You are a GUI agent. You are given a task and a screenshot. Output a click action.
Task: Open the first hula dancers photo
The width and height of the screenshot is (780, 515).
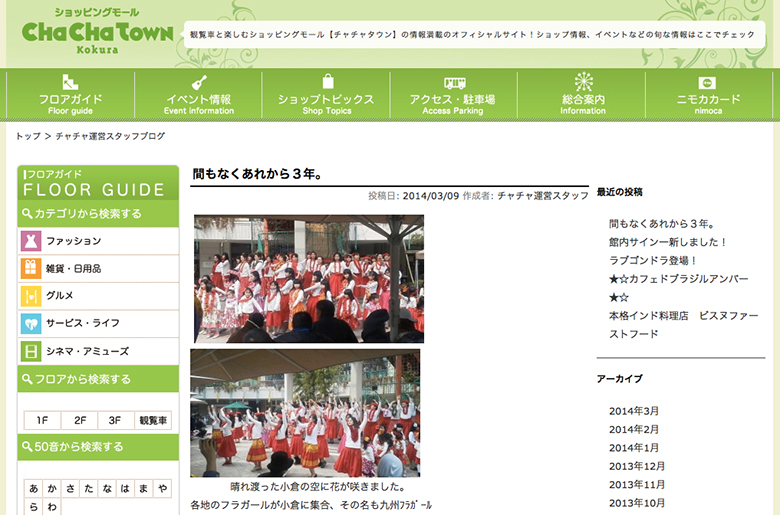point(308,278)
